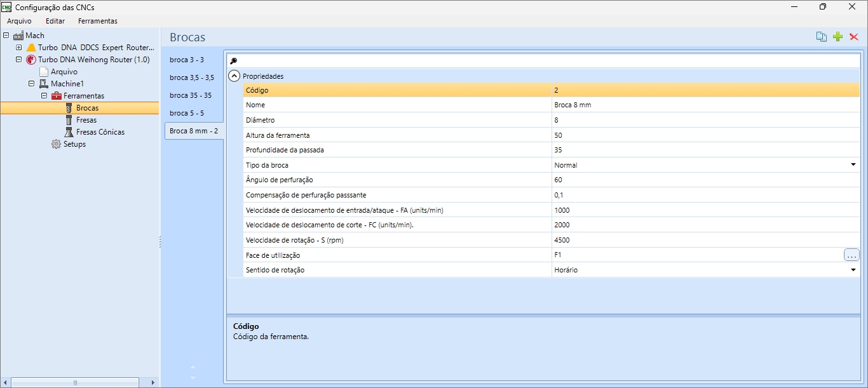Select the broca 3,5 - 3,5 tab

(192, 77)
